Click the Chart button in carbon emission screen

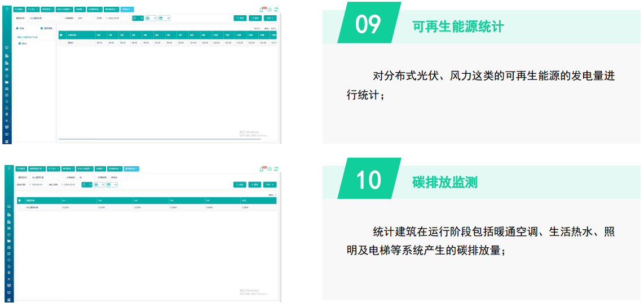click(255, 185)
